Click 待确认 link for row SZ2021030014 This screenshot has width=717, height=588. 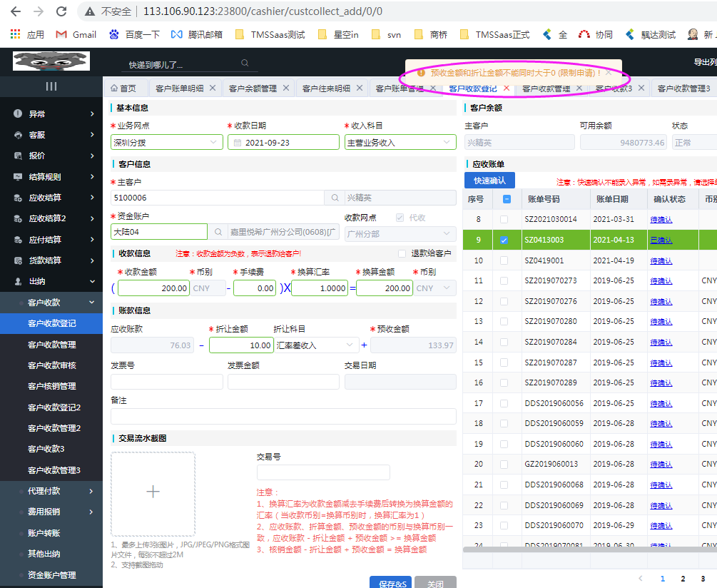click(661, 220)
